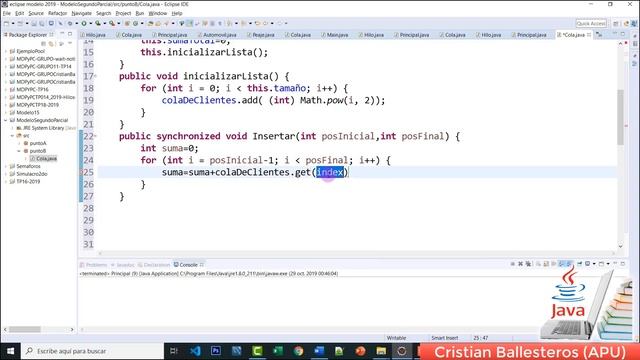The width and height of the screenshot is (640, 360).
Task: Click the Open Perspective icon beside Quick Access
Action: [616, 24]
